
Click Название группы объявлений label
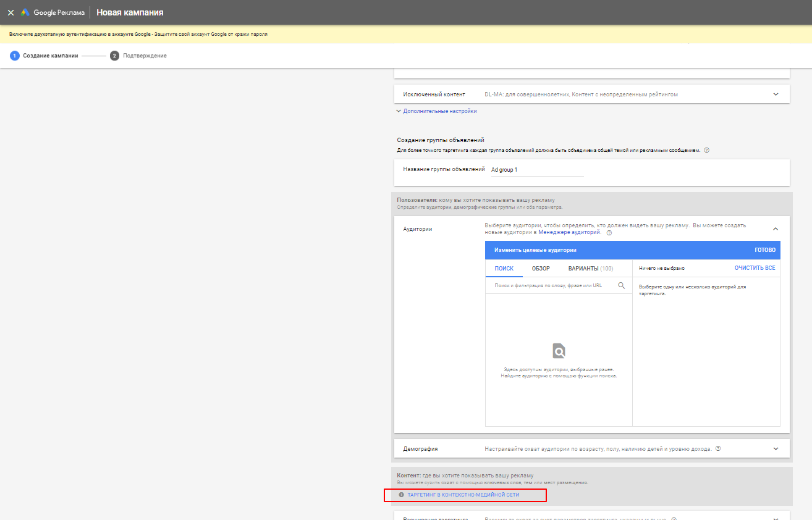coord(444,169)
